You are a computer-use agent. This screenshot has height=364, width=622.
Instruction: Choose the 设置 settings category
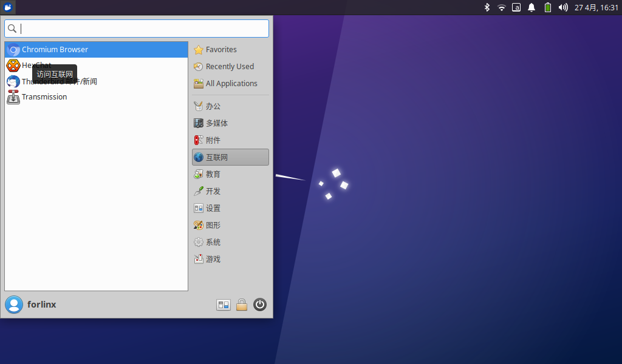(x=213, y=208)
